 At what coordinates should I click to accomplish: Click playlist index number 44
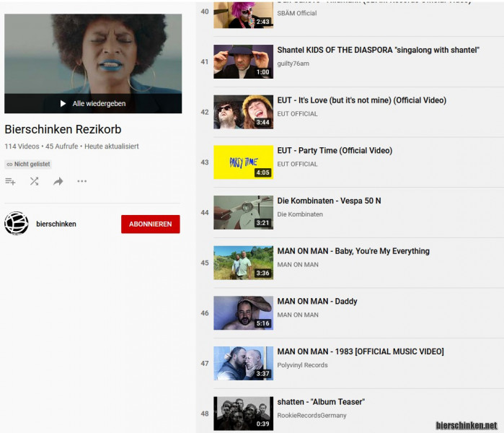[205, 213]
